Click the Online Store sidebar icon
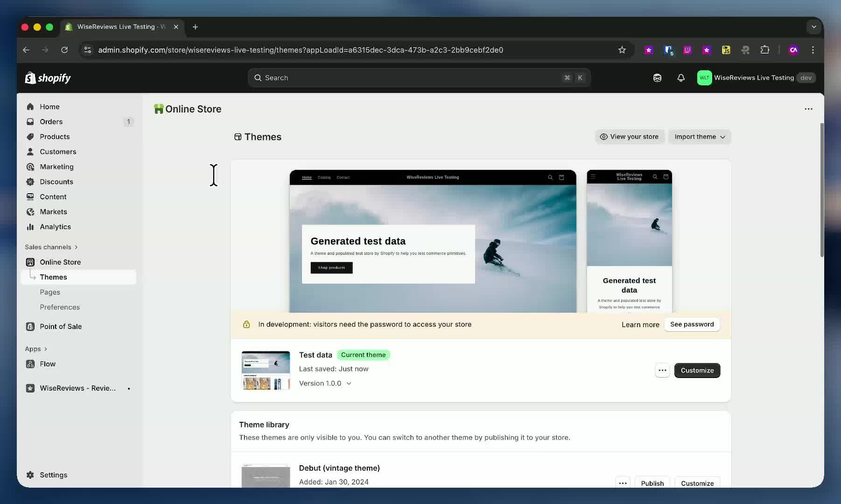This screenshot has width=841, height=504. point(30,262)
